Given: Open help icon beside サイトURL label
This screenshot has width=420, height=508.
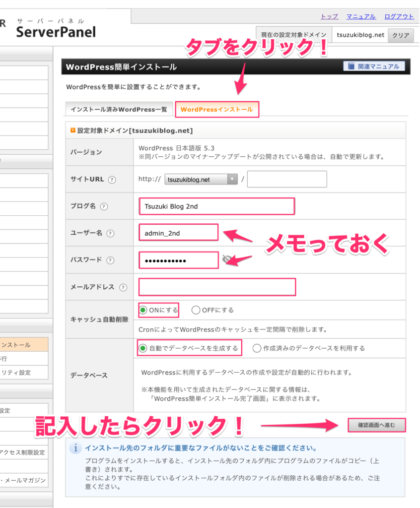Looking at the screenshot, I should (112, 180).
